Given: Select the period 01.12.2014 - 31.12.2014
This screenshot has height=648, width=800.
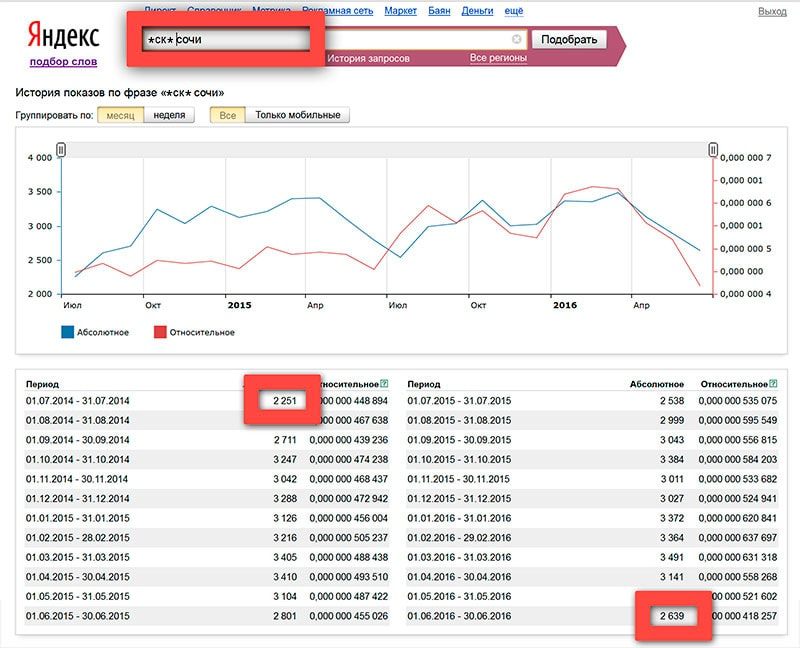Looking at the screenshot, I should 78,499.
